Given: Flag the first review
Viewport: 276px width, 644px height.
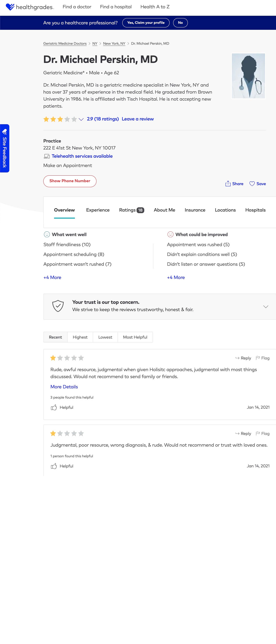Looking at the screenshot, I should pyautogui.click(x=263, y=358).
